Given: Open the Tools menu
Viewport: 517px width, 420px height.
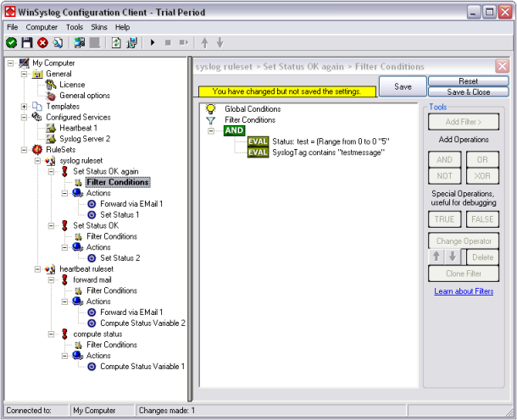Looking at the screenshot, I should tap(75, 27).
